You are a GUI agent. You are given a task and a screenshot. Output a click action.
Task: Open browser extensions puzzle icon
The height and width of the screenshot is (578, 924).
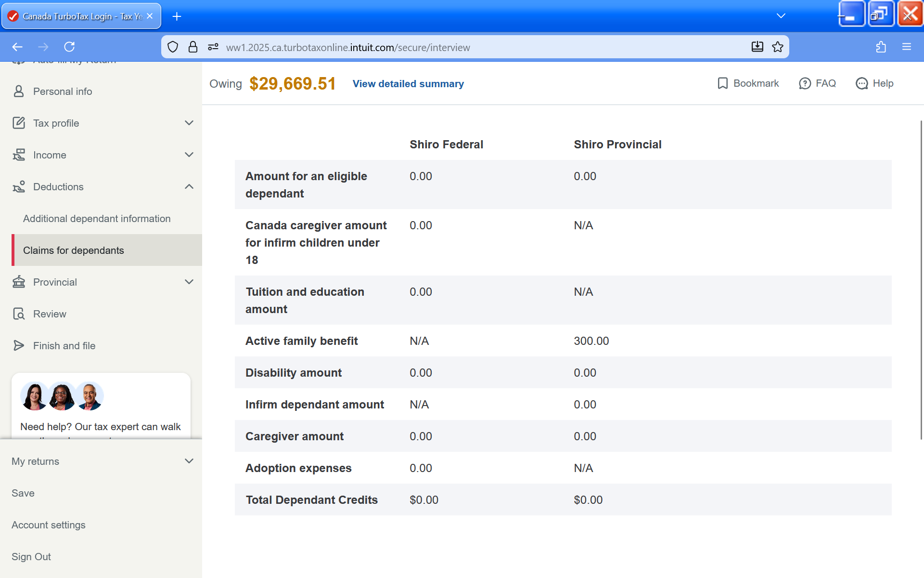[x=881, y=47]
